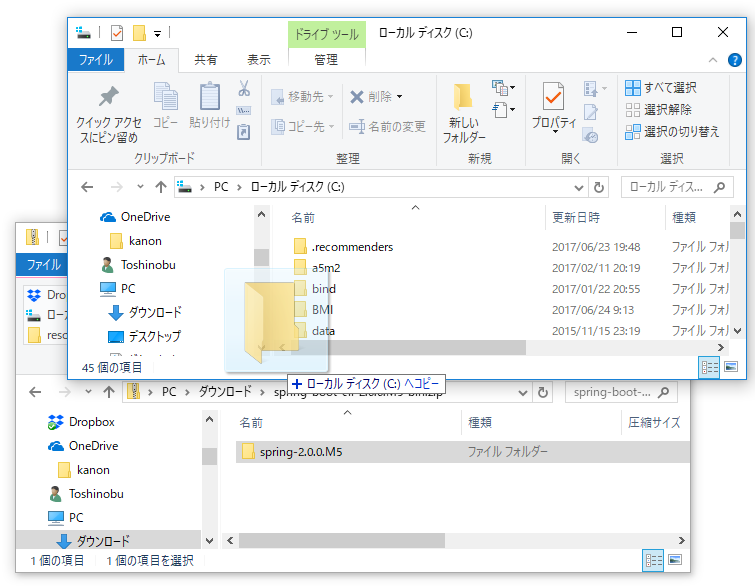Open the Easy access dropdown icon
The image size is (755, 586).
coord(503,110)
